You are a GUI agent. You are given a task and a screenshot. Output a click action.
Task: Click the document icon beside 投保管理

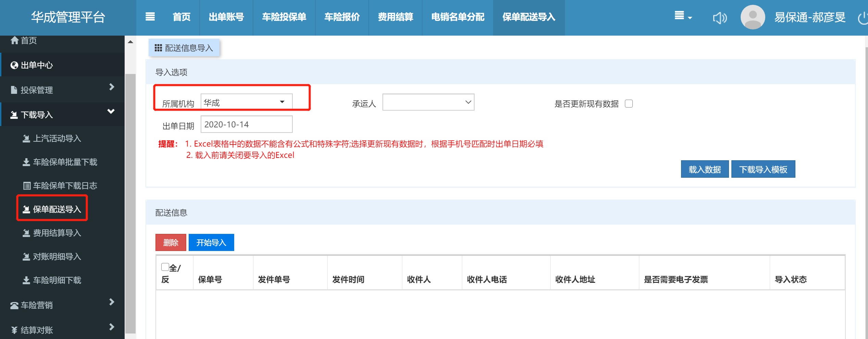pos(14,90)
